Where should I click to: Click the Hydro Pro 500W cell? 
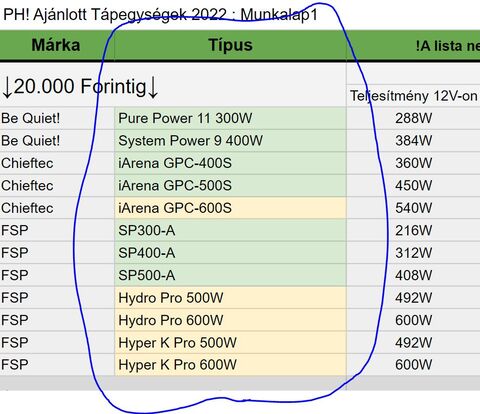point(230,298)
